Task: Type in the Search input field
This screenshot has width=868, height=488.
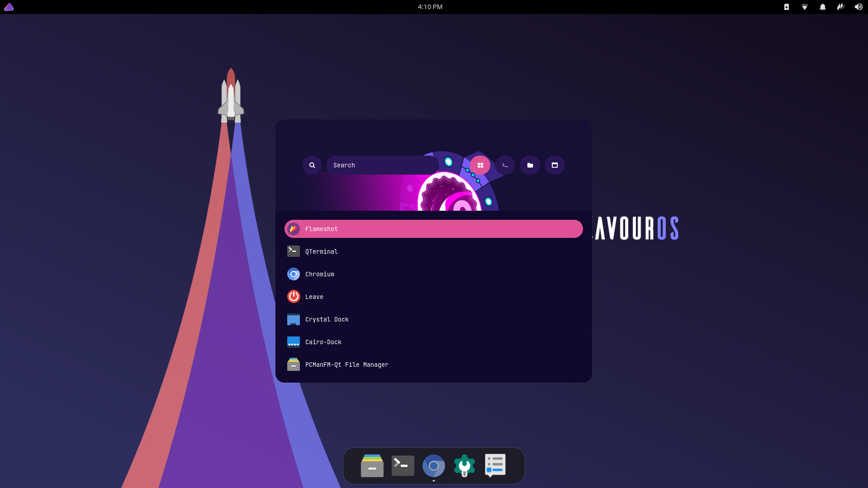Action: [382, 165]
